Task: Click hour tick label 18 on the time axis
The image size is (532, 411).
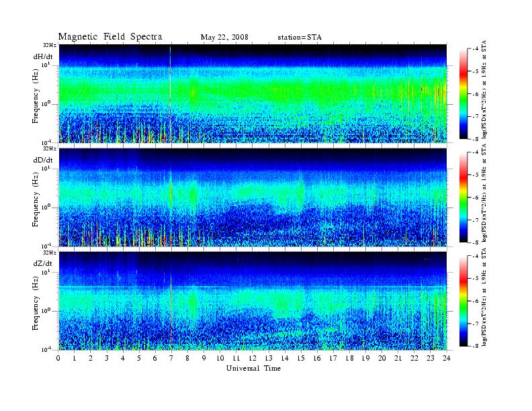Action: point(349,358)
